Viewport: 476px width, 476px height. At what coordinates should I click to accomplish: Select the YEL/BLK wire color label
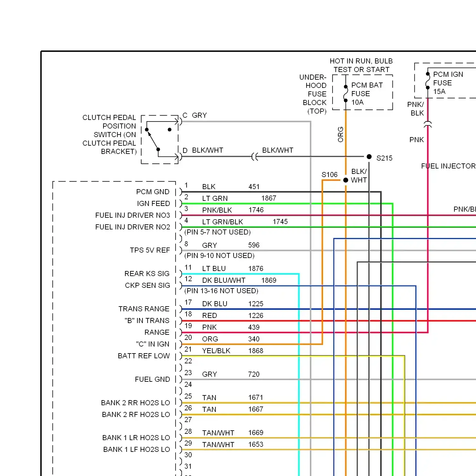point(216,351)
